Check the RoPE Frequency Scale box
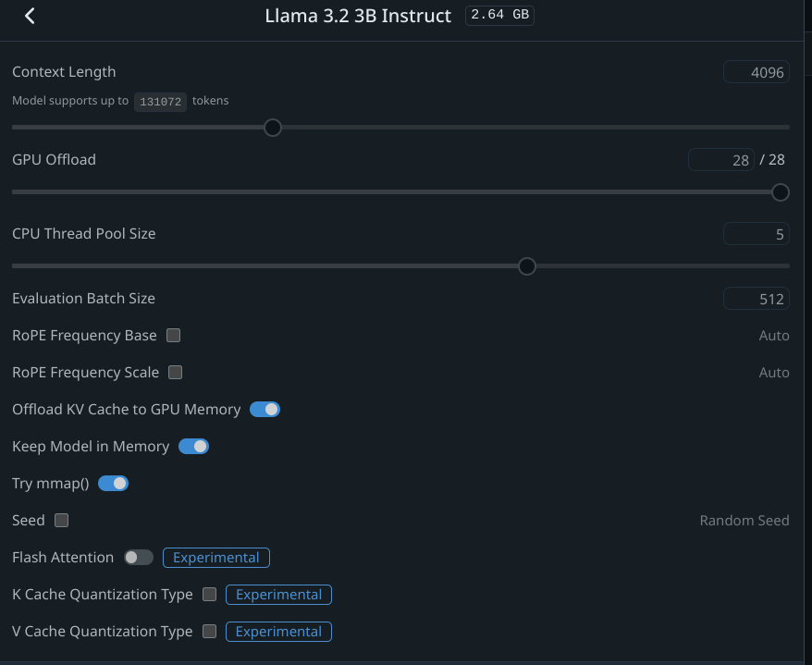The width and height of the screenshot is (812, 665). click(176, 373)
